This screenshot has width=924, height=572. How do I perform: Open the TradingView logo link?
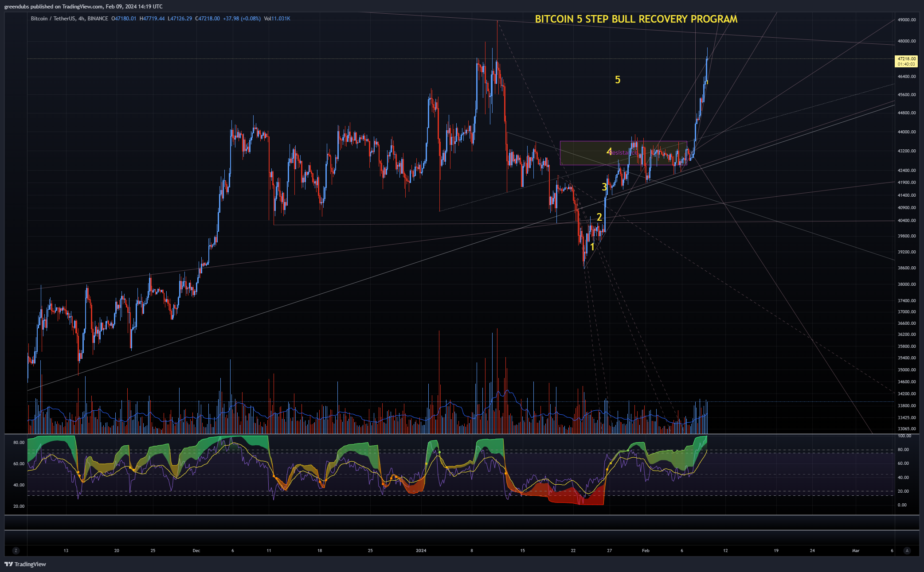pyautogui.click(x=25, y=564)
